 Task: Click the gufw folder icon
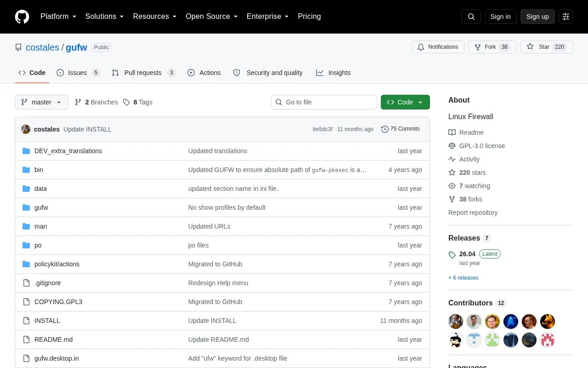26,207
